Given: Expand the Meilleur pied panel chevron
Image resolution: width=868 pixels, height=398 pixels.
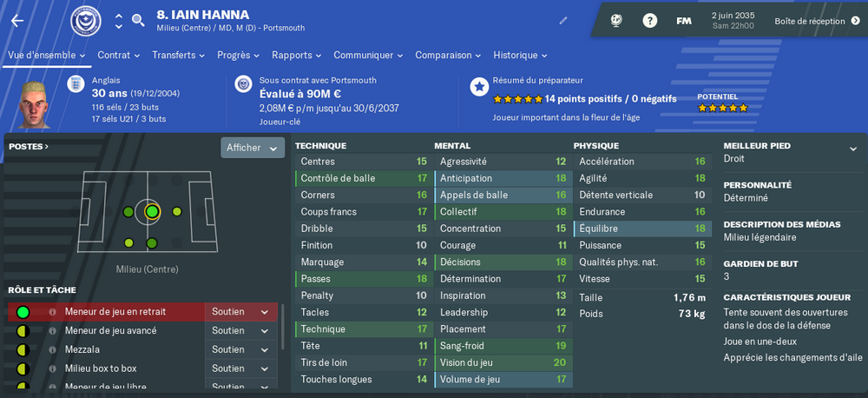Looking at the screenshot, I should pyautogui.click(x=852, y=149).
